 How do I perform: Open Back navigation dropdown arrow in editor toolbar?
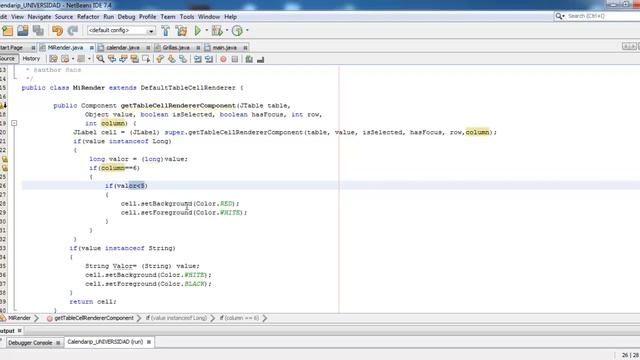(x=73, y=59)
